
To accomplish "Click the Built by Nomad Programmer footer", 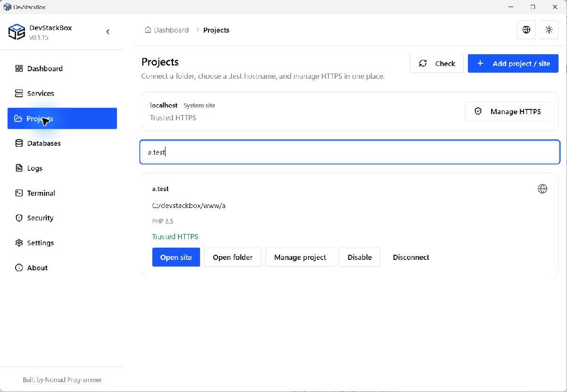I will [62, 380].
